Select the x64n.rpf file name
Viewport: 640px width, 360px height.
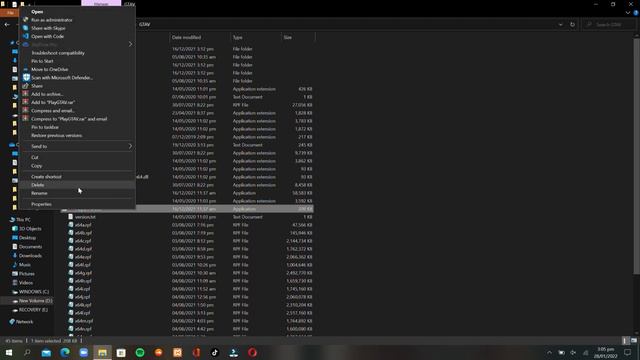coord(83,329)
